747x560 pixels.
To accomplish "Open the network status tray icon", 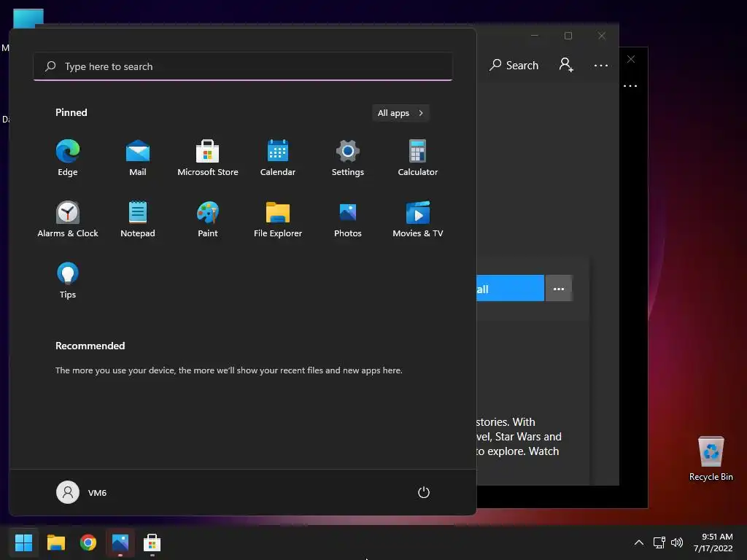I will (659, 542).
